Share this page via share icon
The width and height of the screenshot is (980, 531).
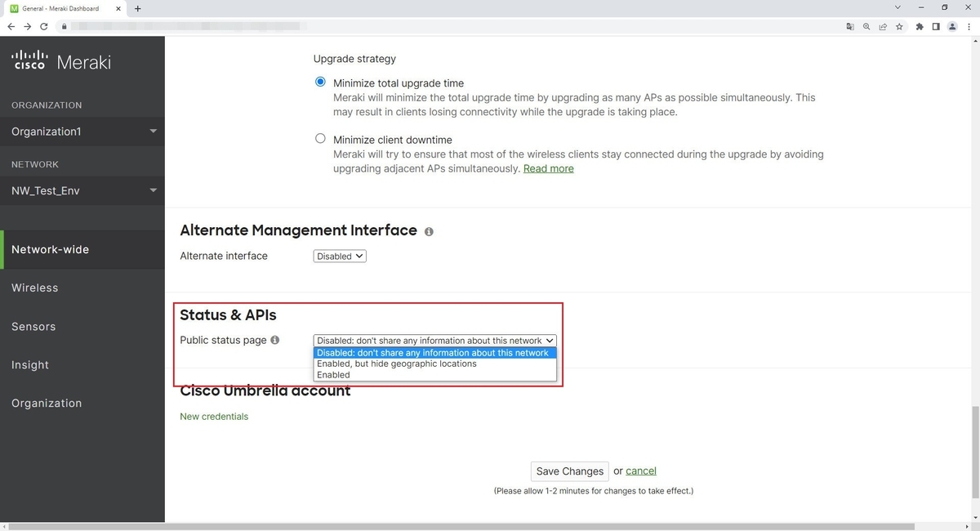(883, 26)
